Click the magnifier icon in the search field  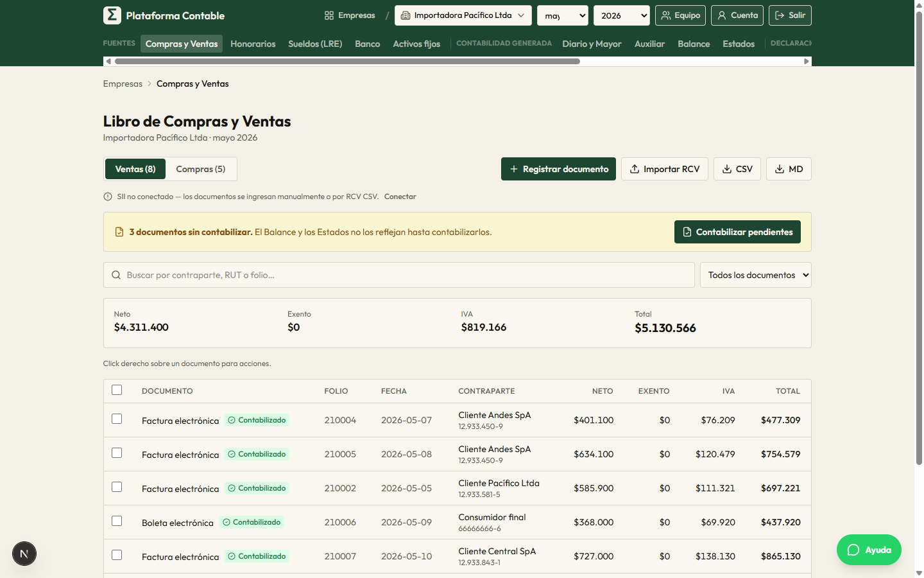[116, 275]
